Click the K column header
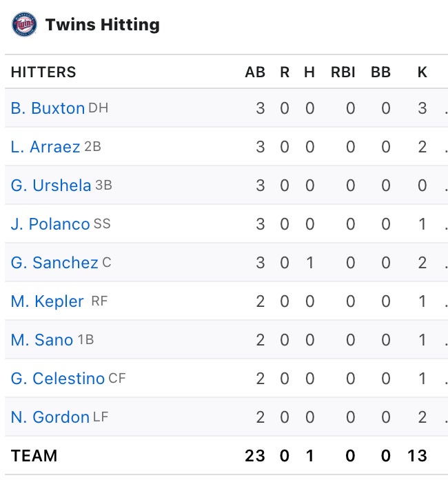The height and width of the screenshot is (480, 448). click(x=422, y=72)
